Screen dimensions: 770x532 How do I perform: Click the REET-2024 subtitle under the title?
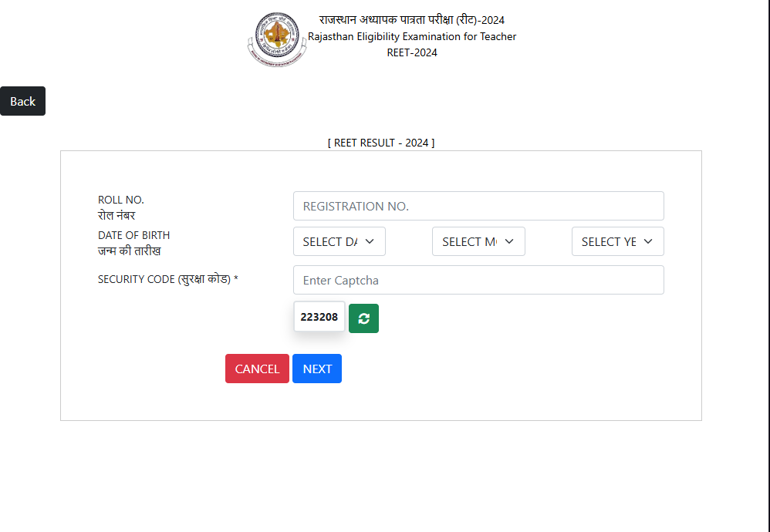point(412,52)
